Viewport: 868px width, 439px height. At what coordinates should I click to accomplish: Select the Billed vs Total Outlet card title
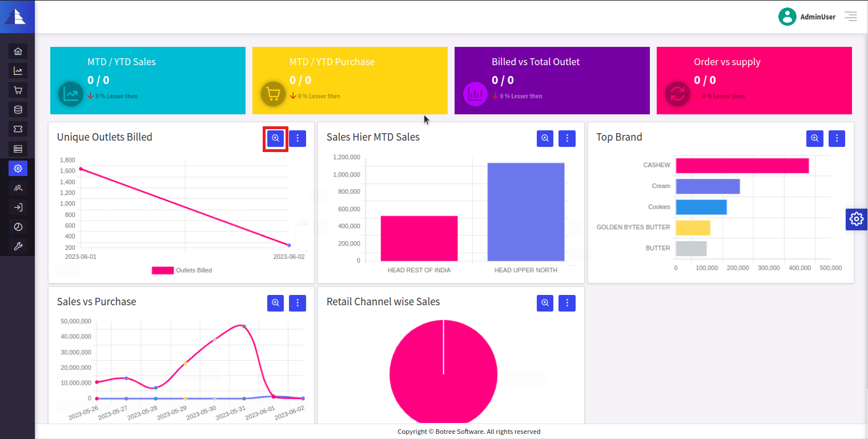click(x=536, y=62)
